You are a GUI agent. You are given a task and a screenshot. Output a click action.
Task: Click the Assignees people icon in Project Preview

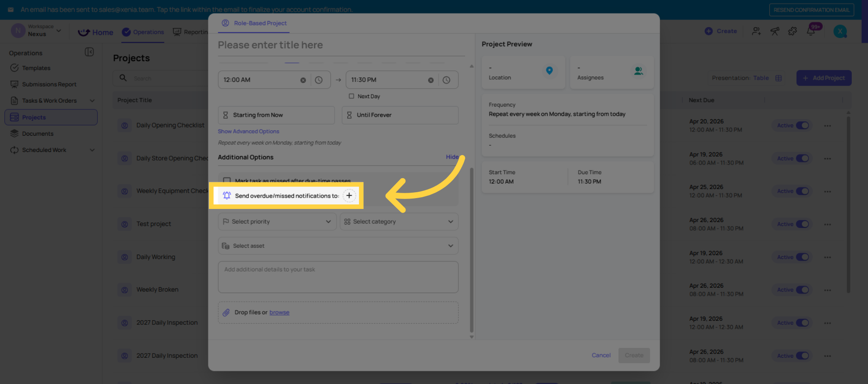[638, 71]
